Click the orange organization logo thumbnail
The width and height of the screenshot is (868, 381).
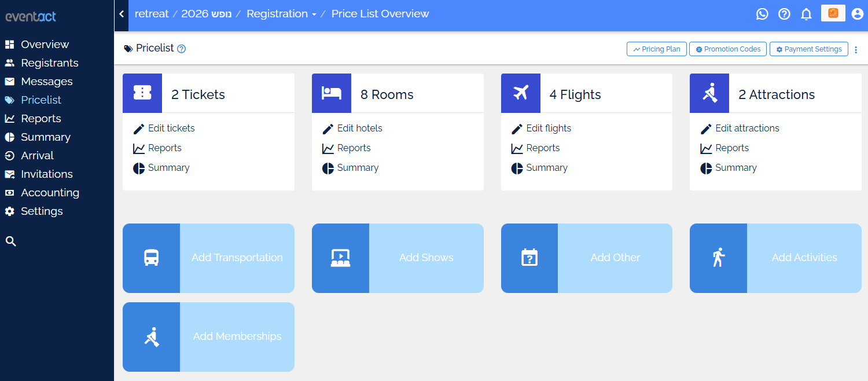pyautogui.click(x=833, y=13)
